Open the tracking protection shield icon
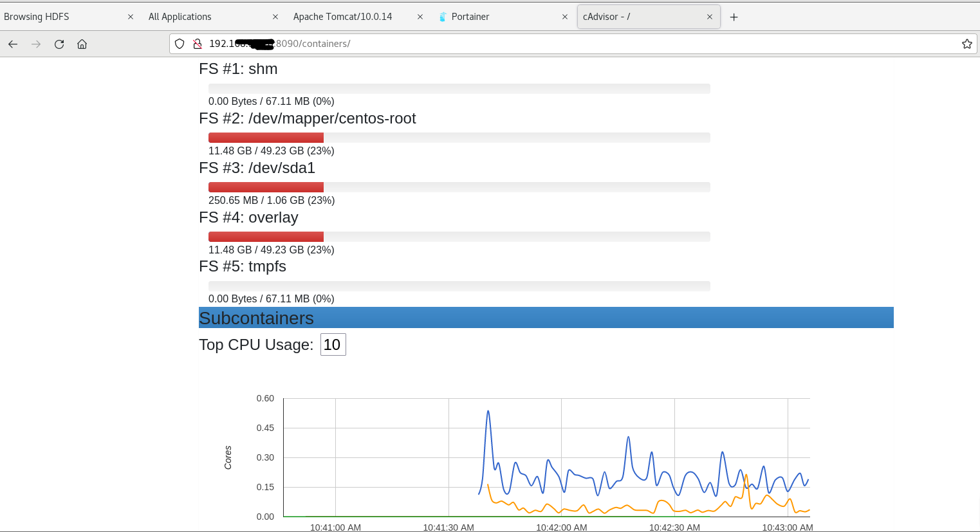 180,44
